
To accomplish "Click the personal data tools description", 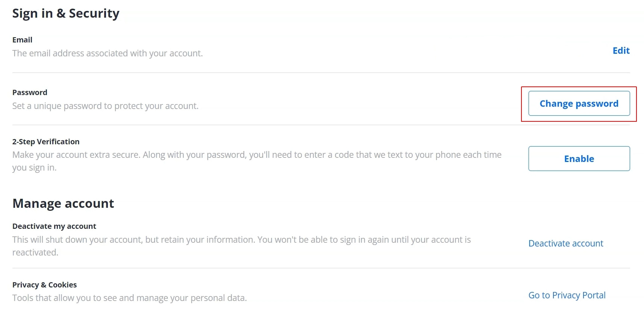I will tap(130, 298).
